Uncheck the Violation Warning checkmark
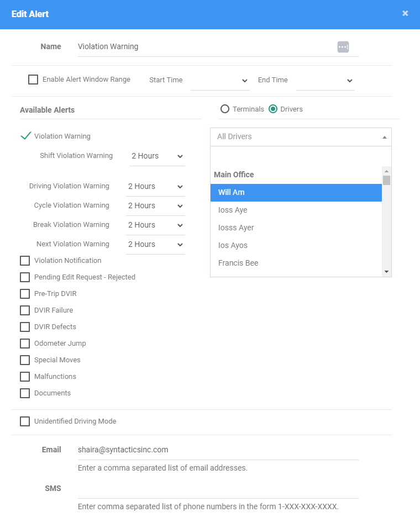This screenshot has width=420, height=528. pyautogui.click(x=26, y=136)
